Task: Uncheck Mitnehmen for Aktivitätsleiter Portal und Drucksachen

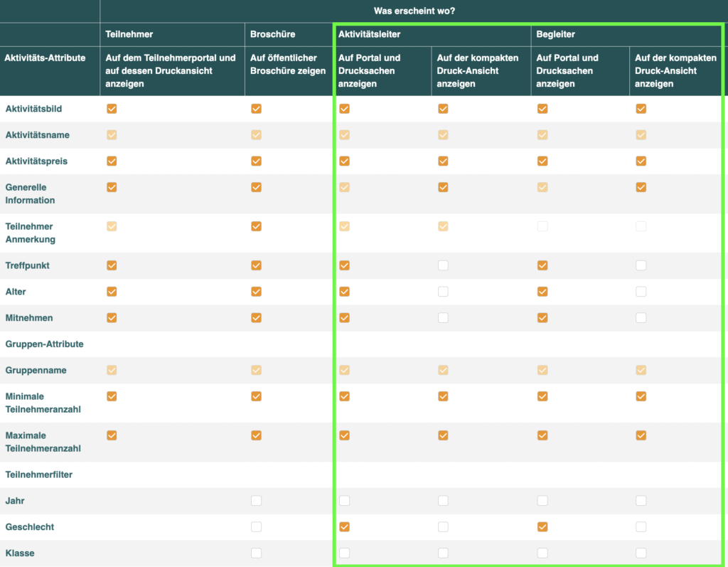Action: click(345, 318)
